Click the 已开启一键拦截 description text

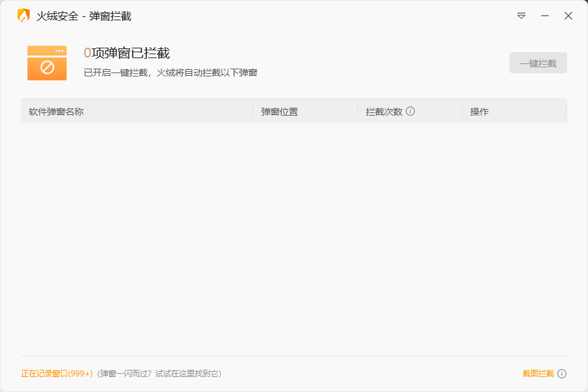coord(171,73)
